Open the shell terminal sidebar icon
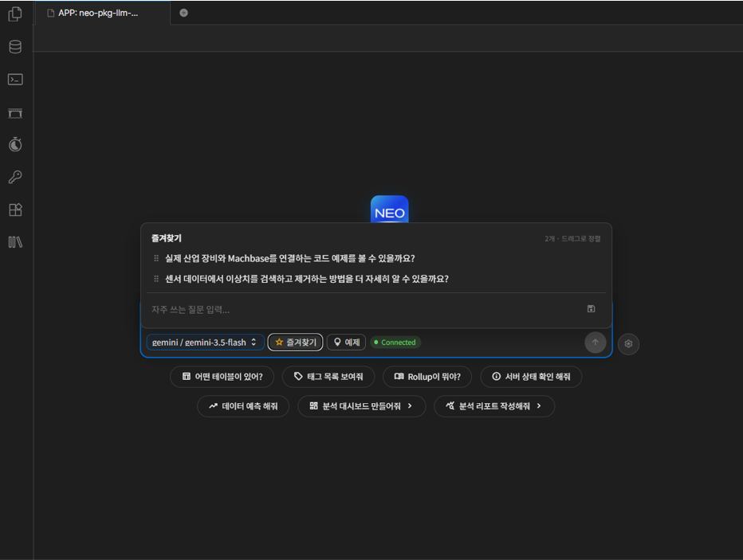Viewport: 743px width, 560px height. coord(15,79)
